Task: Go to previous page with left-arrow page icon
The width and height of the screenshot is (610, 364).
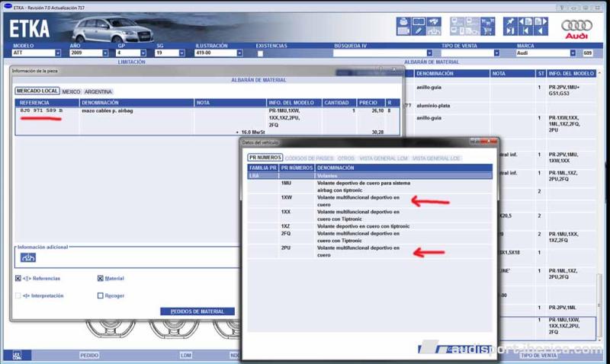Action: [525, 22]
